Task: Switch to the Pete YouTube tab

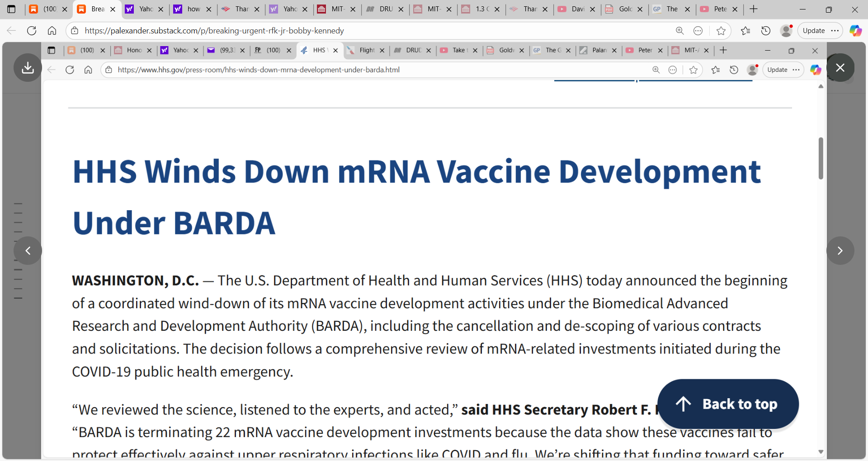Action: click(x=720, y=9)
